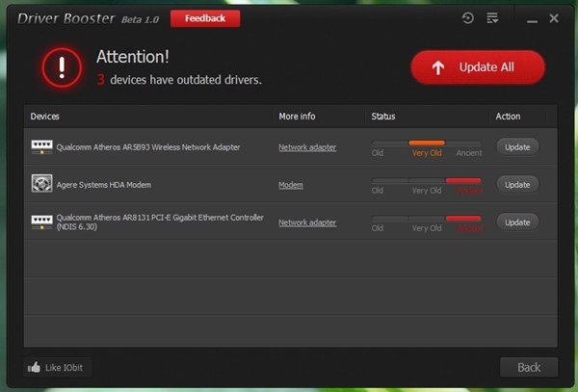
Task: Select Qualcomm Atheros AR5B93 Wireless Network Adapter text
Action: click(x=148, y=147)
